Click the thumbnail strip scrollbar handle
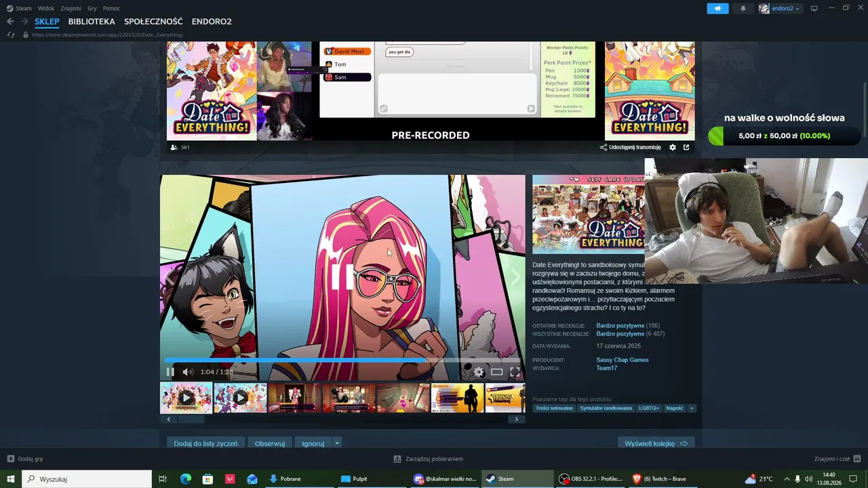Screen dimensions: 868x488 191,419
